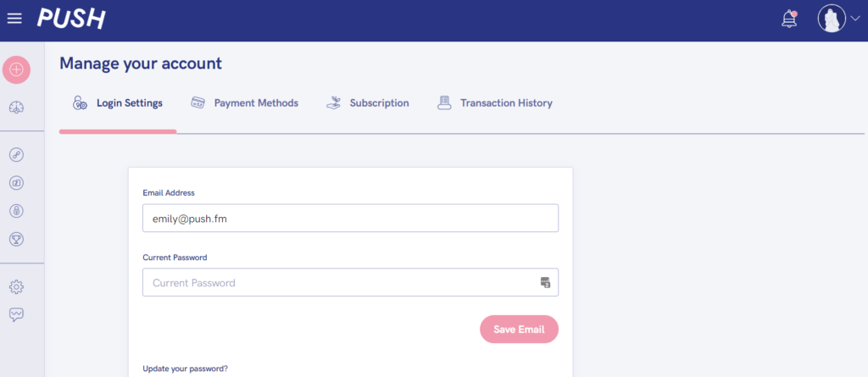Open the Transaction History tab
868x377 pixels.
[x=494, y=103]
